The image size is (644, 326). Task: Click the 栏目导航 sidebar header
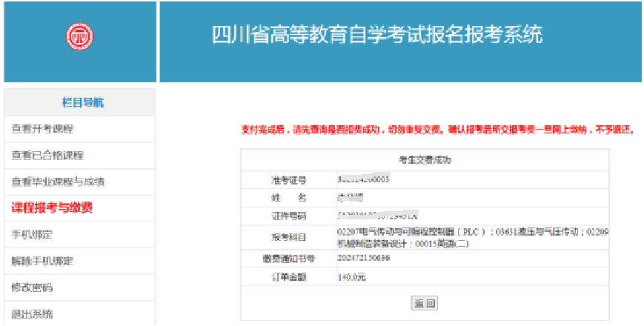coord(79,102)
